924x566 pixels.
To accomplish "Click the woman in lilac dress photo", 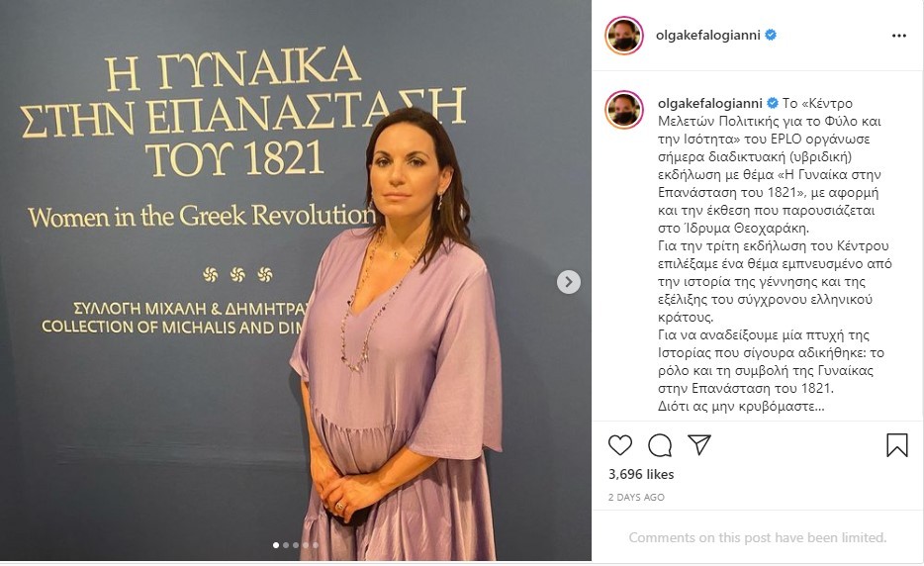I will click(x=295, y=281).
